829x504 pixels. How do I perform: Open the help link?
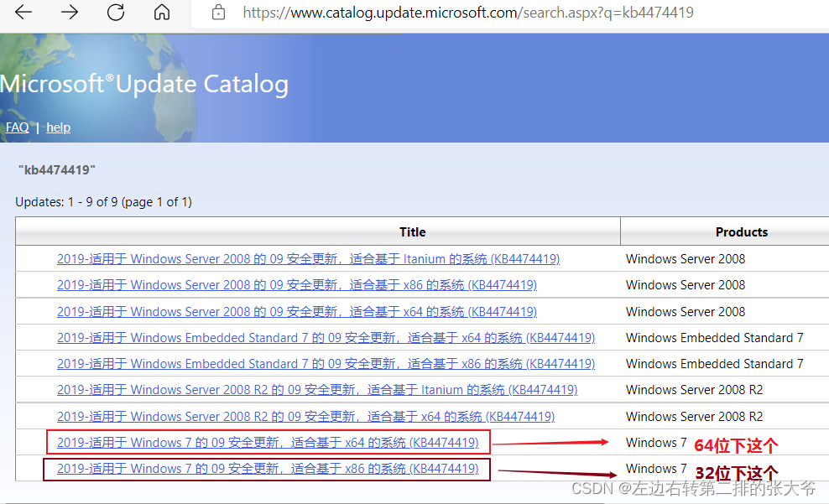(58, 127)
